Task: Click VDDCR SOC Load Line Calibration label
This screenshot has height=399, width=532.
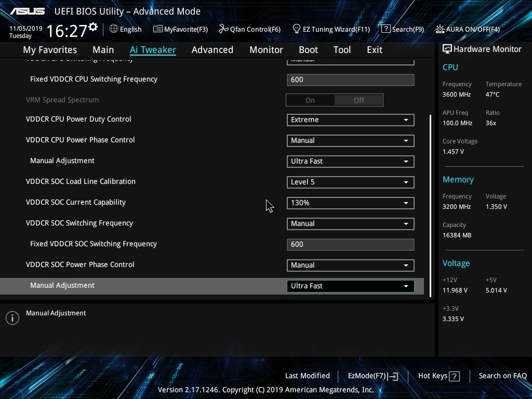Action: coord(81,181)
